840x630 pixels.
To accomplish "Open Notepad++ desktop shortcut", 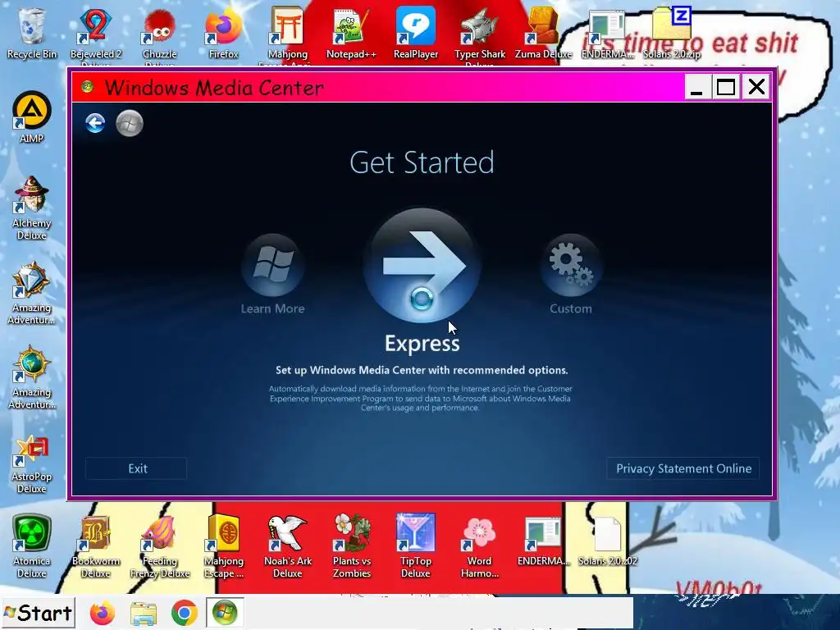I will click(351, 33).
